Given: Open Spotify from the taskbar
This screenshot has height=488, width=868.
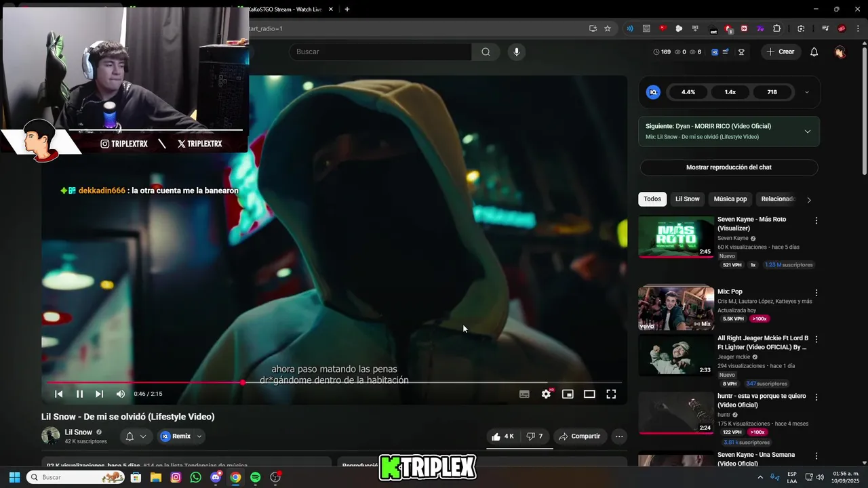Looking at the screenshot, I should [x=256, y=477].
